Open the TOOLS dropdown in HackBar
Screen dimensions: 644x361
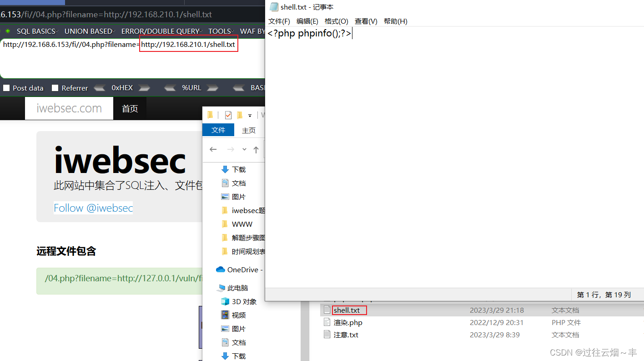coord(221,31)
